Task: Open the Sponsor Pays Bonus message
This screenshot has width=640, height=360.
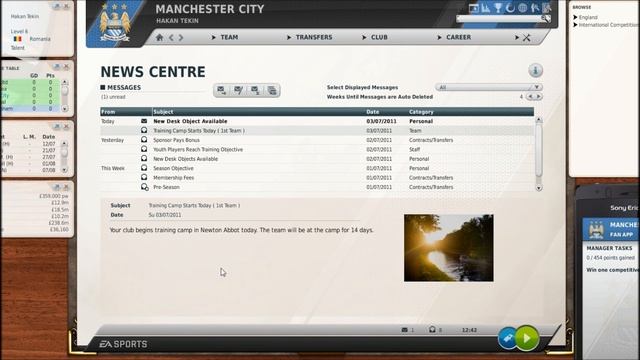Action: click(x=317, y=140)
